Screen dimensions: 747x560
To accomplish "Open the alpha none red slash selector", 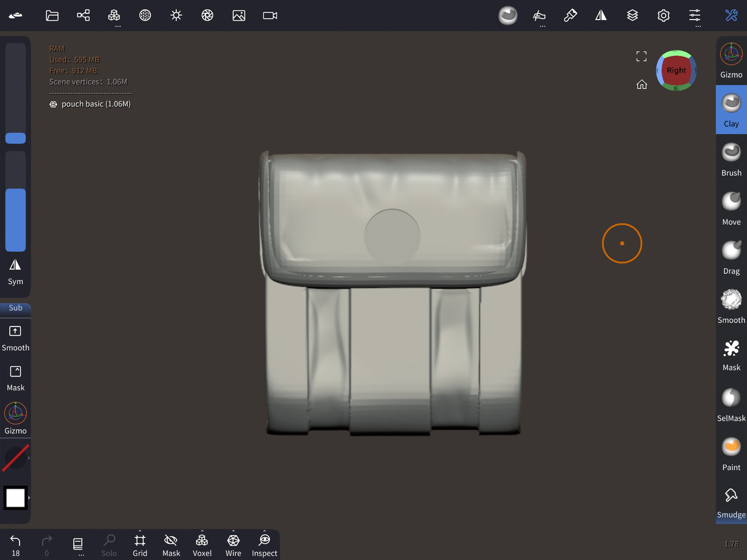I will click(x=16, y=458).
